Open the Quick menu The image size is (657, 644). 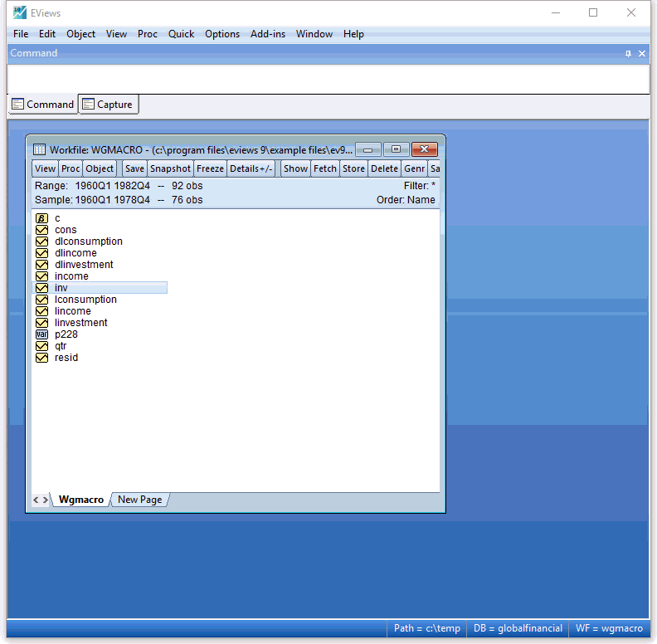(181, 34)
